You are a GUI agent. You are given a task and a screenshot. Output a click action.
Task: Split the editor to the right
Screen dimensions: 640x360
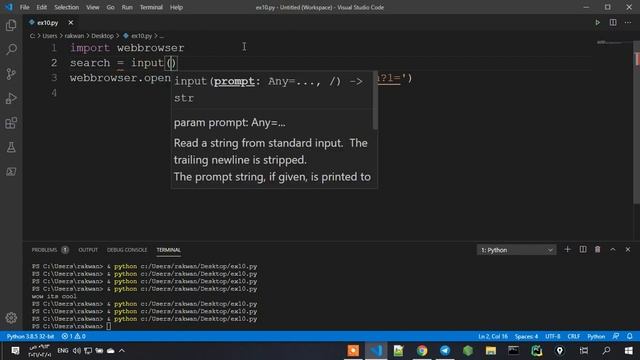click(x=613, y=22)
